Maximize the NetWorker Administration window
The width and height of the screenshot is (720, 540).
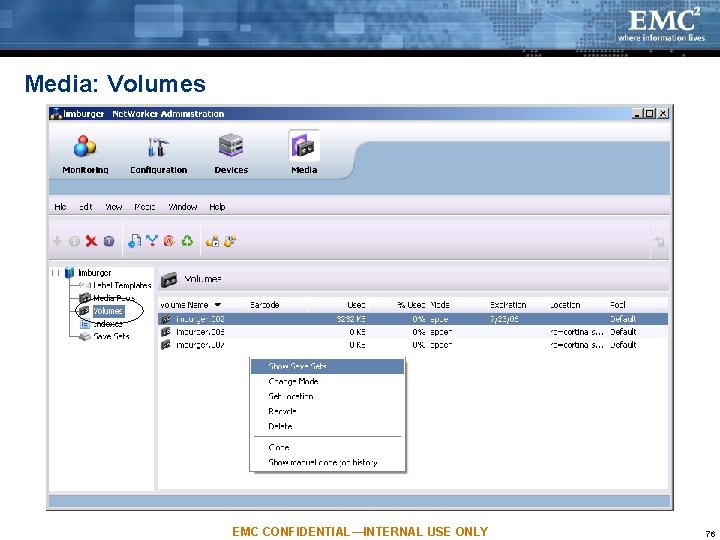tap(649, 114)
